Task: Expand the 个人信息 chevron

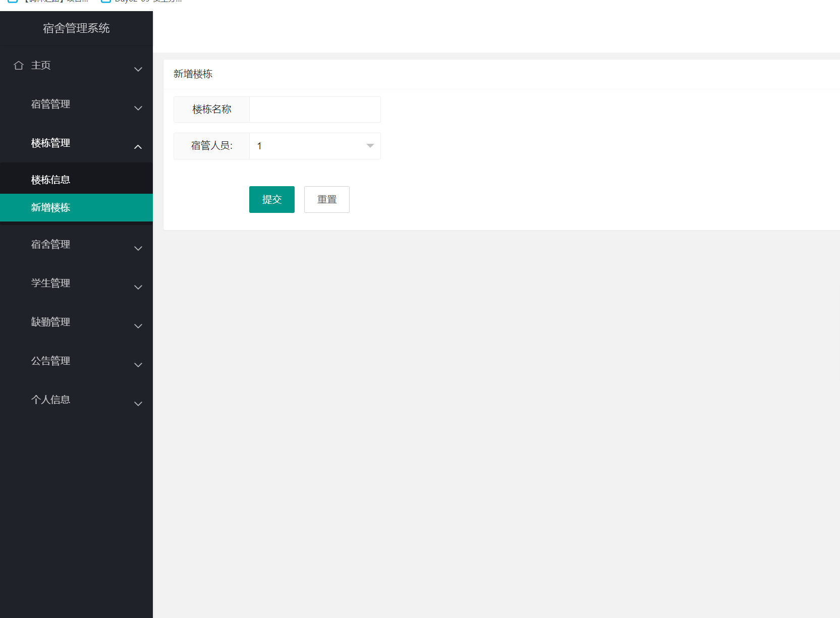Action: [138, 404]
